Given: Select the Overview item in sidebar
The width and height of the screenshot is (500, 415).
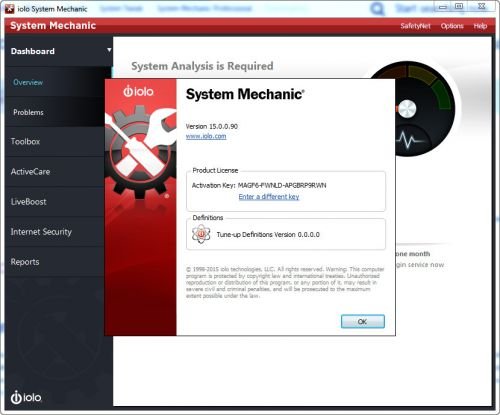Looking at the screenshot, I should click(28, 82).
